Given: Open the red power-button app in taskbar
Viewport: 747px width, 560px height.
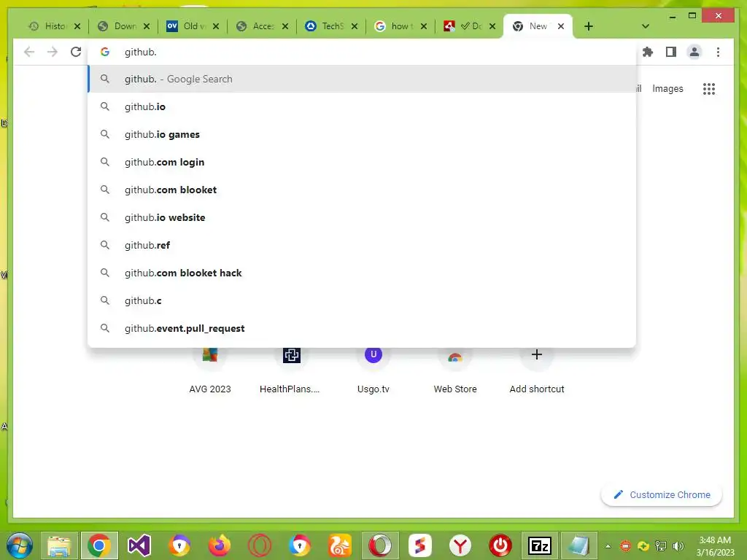Looking at the screenshot, I should 500,545.
